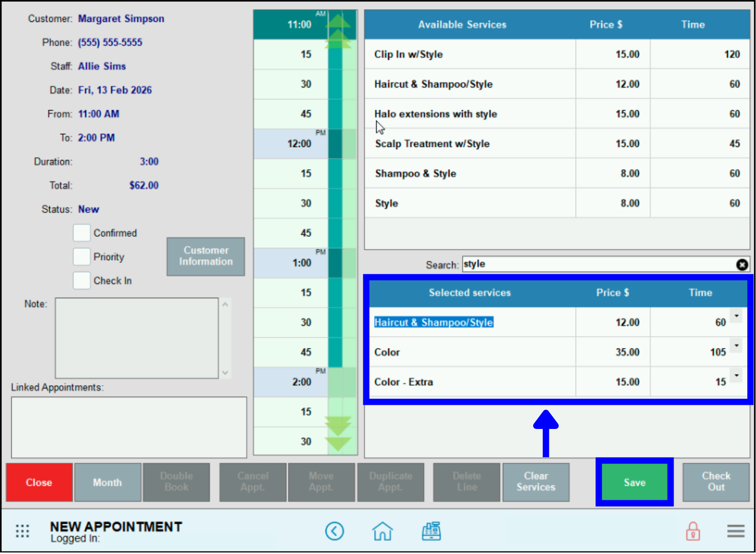Click the apps grid icon in bottom-left
Screen dimensions: 756x554
coord(22,531)
